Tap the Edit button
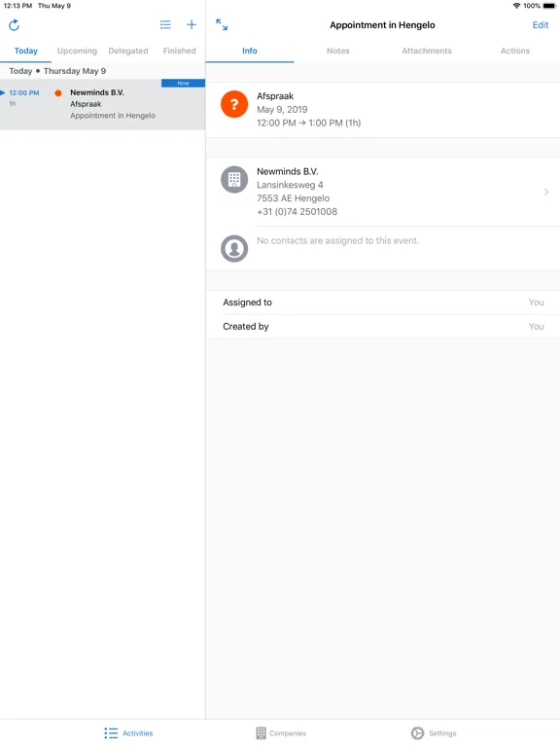Viewport: 560px width, 747px height. pos(541,24)
